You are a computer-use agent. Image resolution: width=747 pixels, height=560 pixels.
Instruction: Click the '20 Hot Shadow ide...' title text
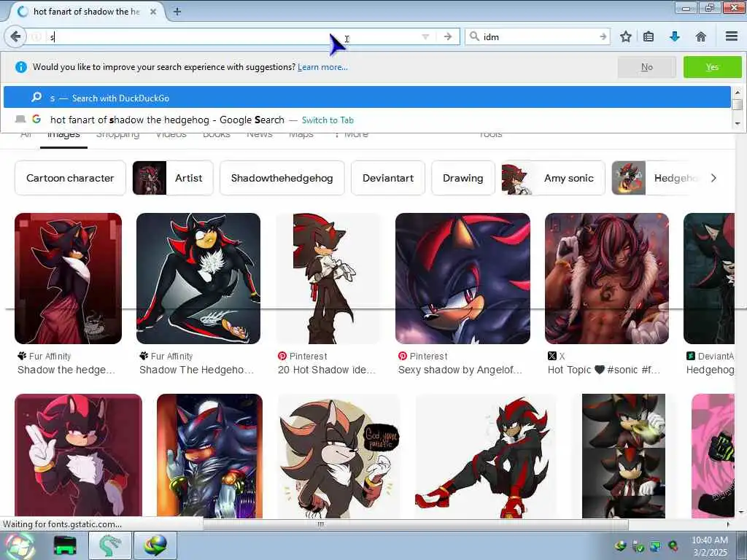pos(327,370)
